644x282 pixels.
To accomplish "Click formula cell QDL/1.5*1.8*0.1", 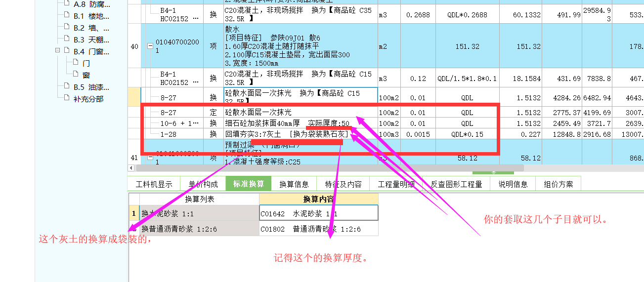I will point(467,79).
